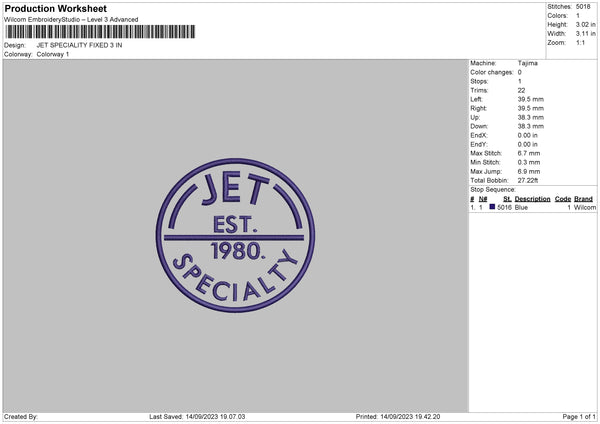Select the Color changes value 0
Viewport: 600px width, 424px height.
520,72
